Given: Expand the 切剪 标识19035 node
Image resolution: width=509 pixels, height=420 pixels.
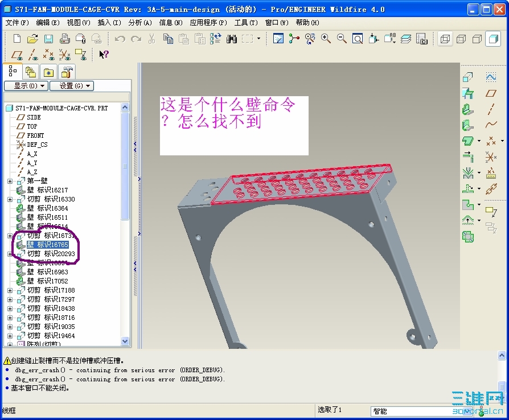Looking at the screenshot, I should click(10, 327).
